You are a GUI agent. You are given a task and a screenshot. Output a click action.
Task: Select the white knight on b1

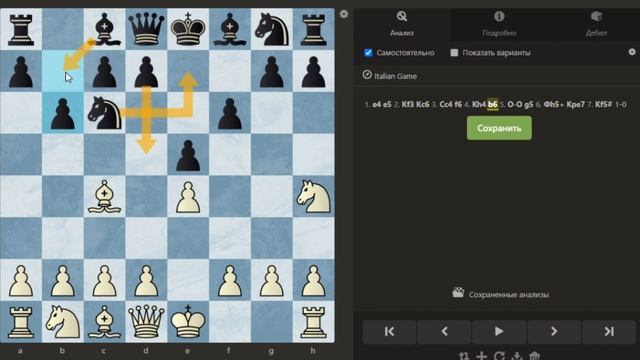(62, 322)
